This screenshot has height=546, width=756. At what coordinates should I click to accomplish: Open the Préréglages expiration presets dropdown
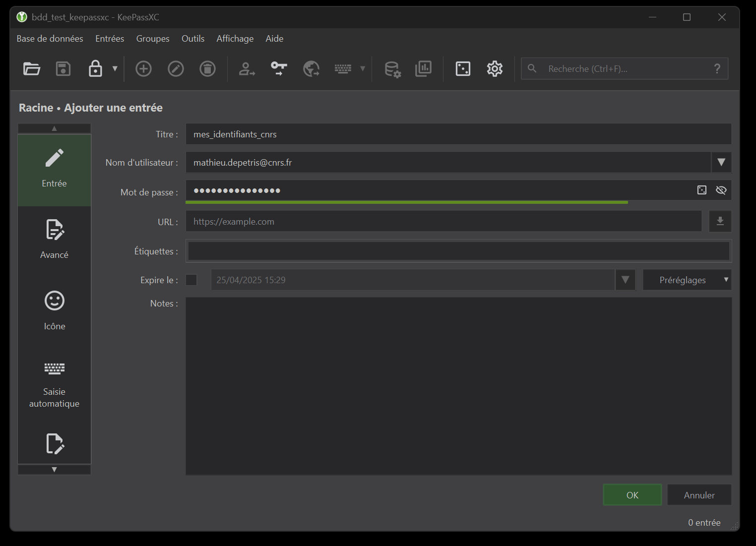pyautogui.click(x=687, y=280)
